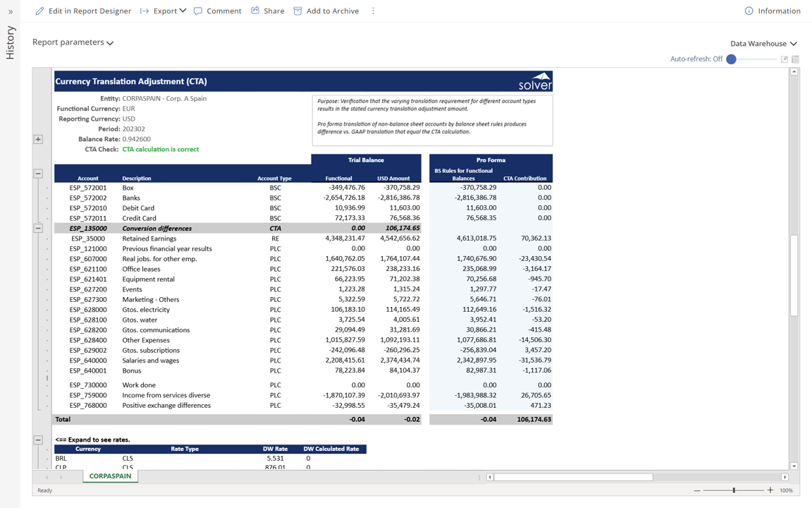Click the pop-out icon next to auto-refresh slider

(784, 59)
